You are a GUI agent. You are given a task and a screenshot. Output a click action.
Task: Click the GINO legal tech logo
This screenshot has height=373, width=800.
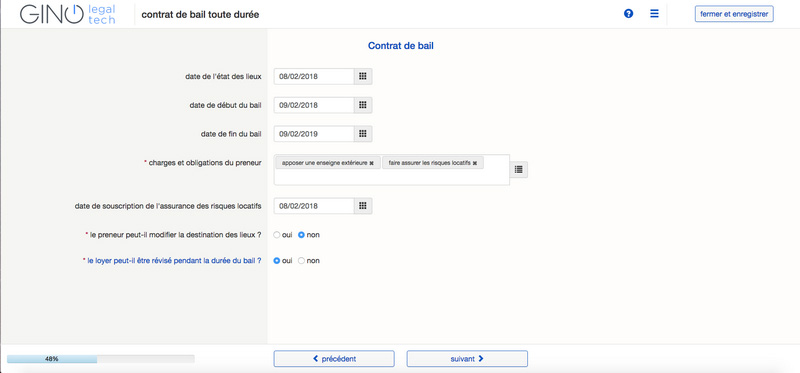68,14
